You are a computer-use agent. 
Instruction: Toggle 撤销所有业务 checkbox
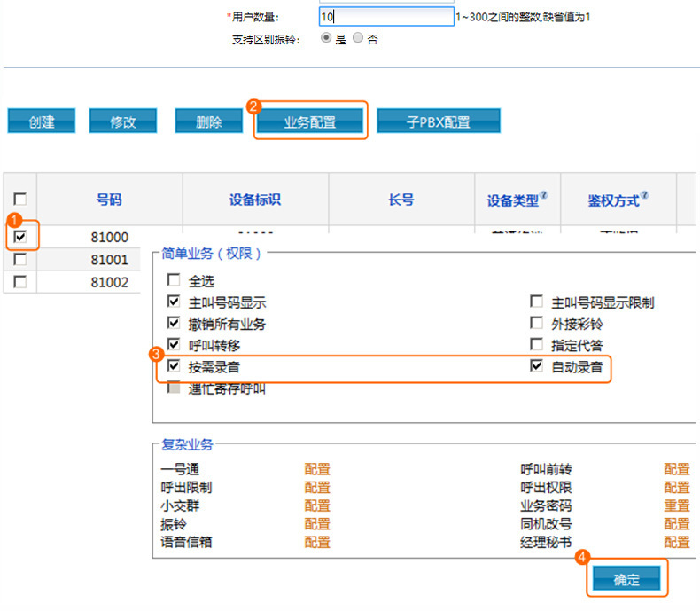click(x=174, y=323)
